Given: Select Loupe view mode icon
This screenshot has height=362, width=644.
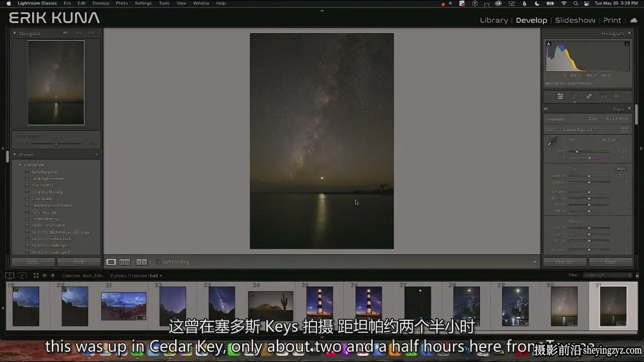Looking at the screenshot, I should [x=111, y=262].
